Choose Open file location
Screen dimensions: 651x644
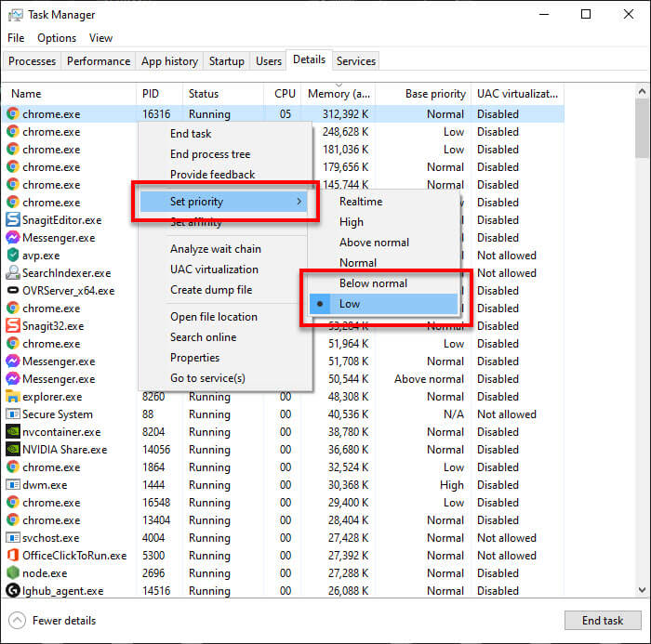tap(225, 317)
